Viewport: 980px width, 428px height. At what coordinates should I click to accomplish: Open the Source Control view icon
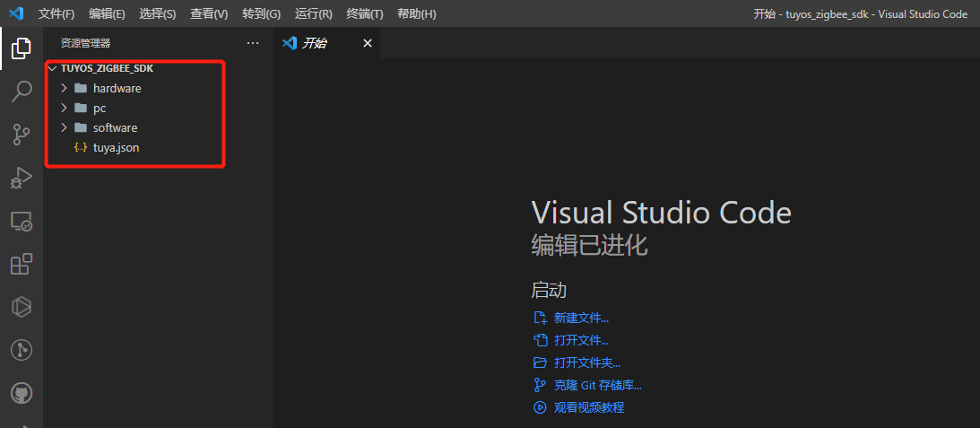click(22, 135)
